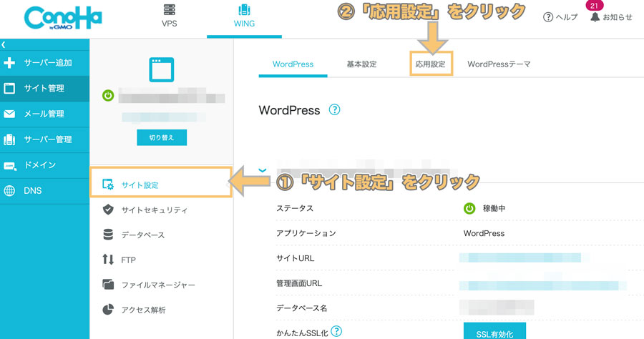This screenshot has height=339, width=644.
Task: Open サーバー管理 menu item
Action: point(48,139)
